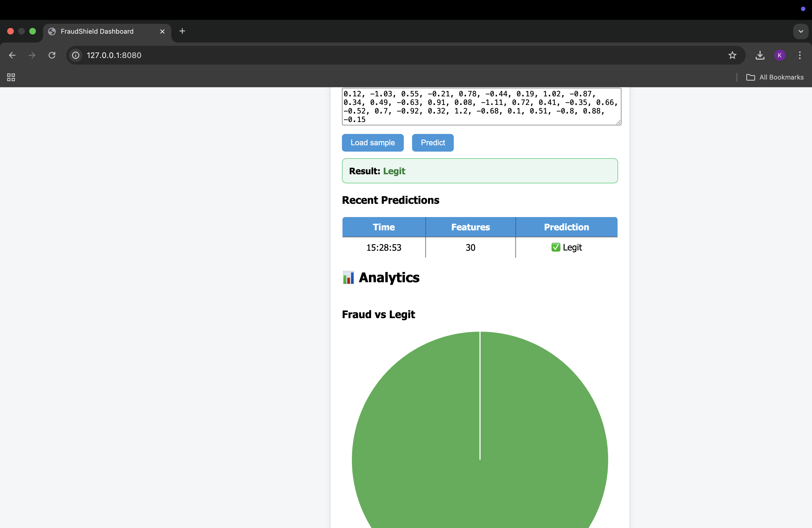This screenshot has height=528, width=812.
Task: Click the browser back arrow
Action: click(12, 55)
